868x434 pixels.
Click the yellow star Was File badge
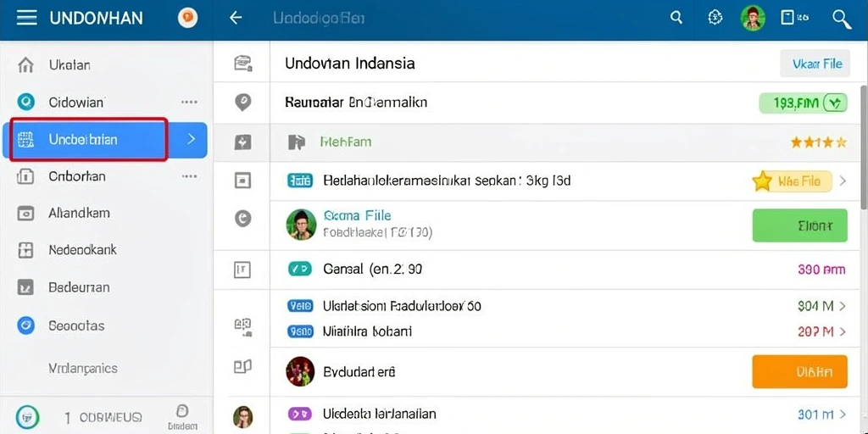[x=793, y=181]
